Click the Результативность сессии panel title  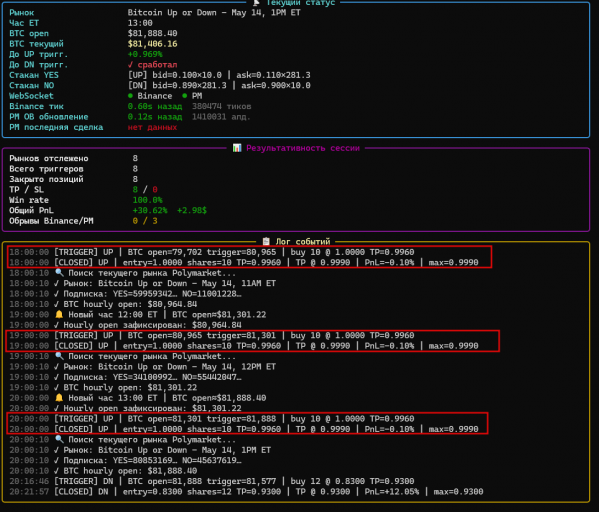coord(303,148)
